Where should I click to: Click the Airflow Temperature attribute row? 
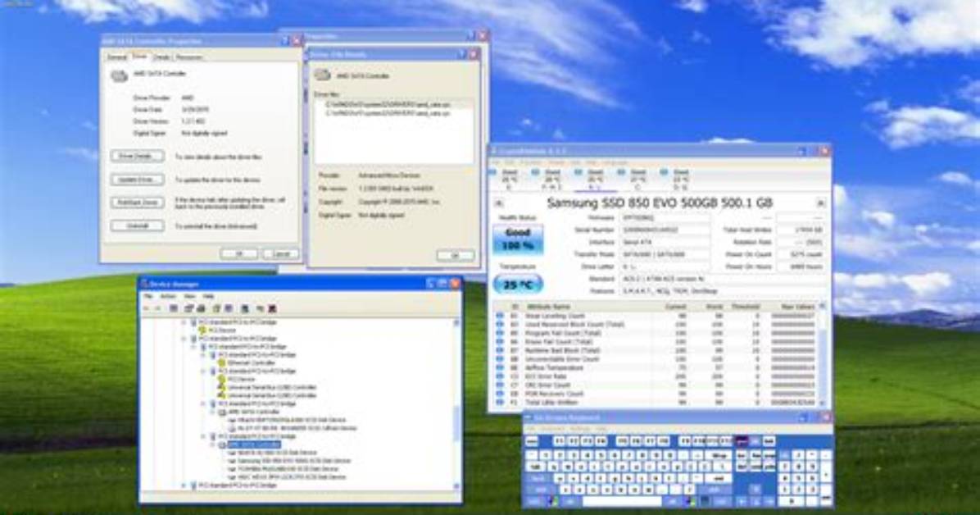tap(657, 368)
